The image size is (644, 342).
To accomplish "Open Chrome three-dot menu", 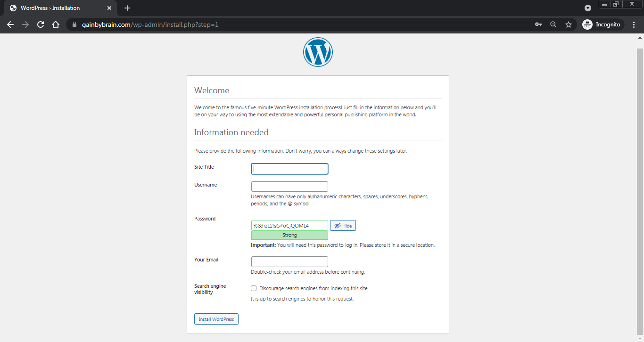I will (634, 24).
